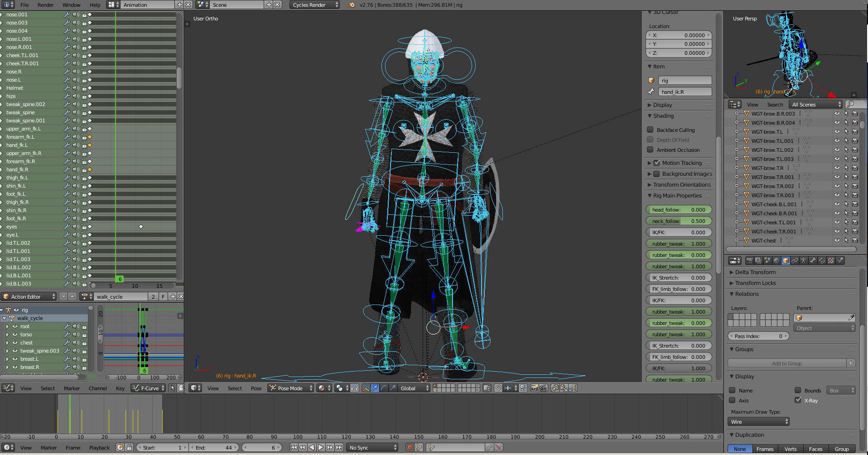The width and height of the screenshot is (868, 455).
Task: Click the OpenGL render animation clapper icon
Action: tap(543, 388)
